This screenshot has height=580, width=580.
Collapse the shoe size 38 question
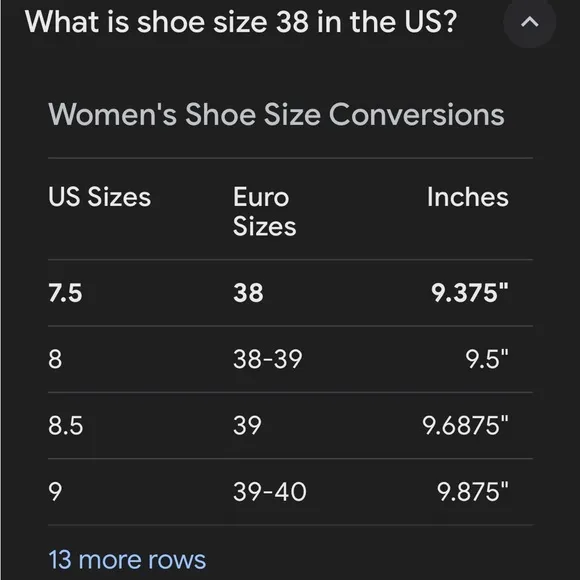(x=529, y=22)
